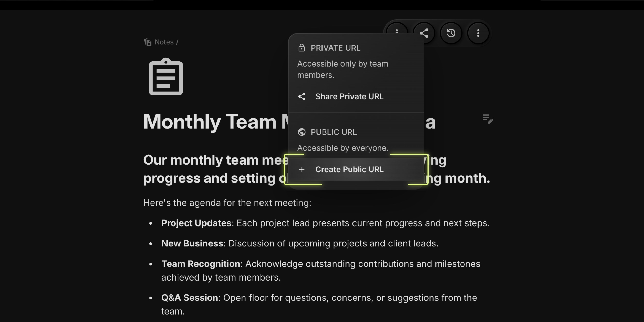
Task: Click the globe icon beside PUBLIC URL
Action: tap(302, 132)
